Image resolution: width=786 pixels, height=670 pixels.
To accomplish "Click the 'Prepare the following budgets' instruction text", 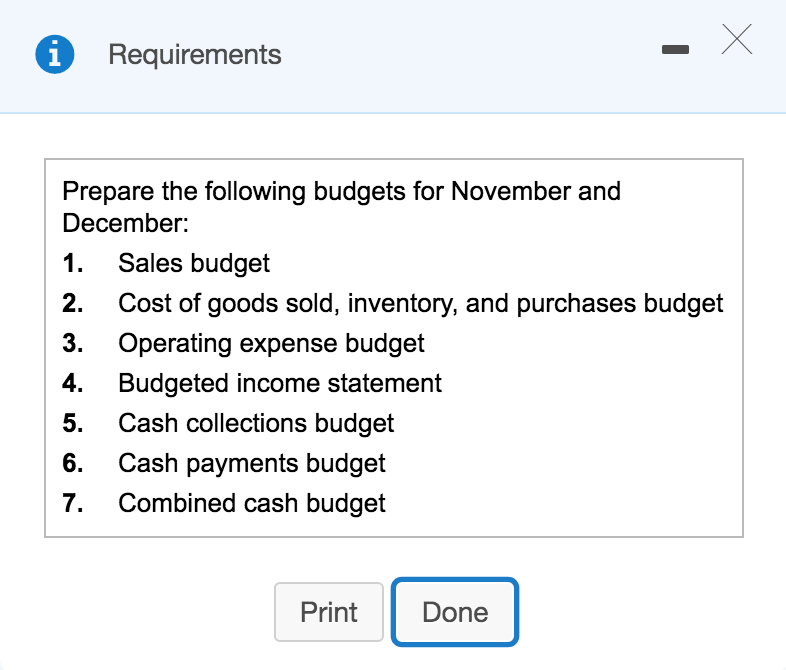I will (x=341, y=206).
